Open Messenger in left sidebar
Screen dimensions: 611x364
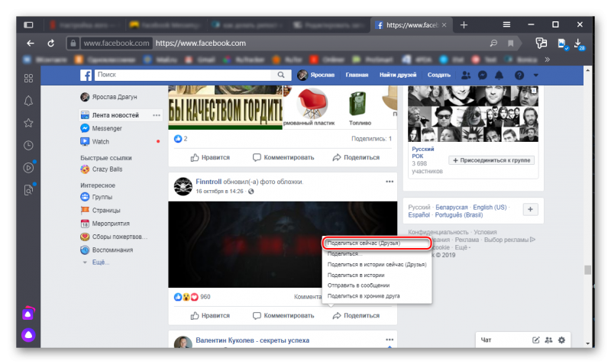pyautogui.click(x=107, y=128)
